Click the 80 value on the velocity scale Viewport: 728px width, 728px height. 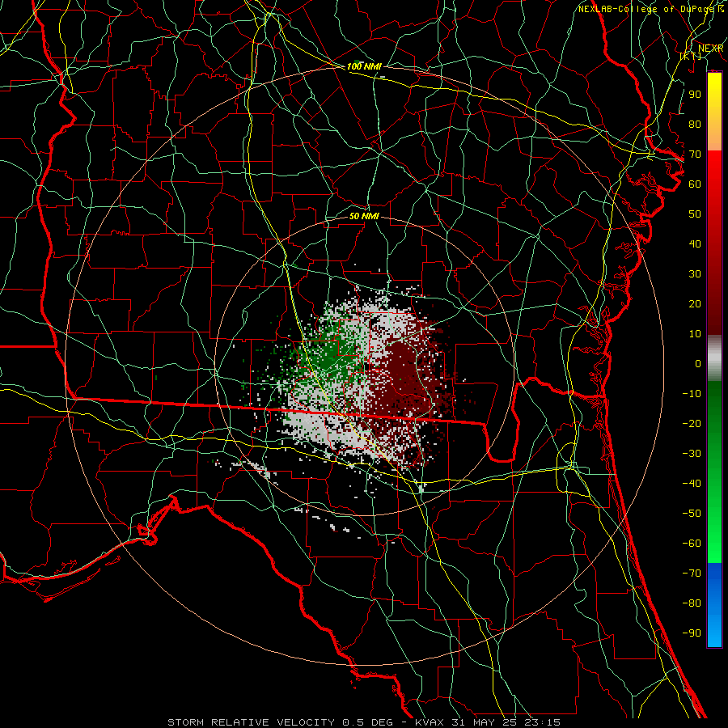pyautogui.click(x=695, y=125)
